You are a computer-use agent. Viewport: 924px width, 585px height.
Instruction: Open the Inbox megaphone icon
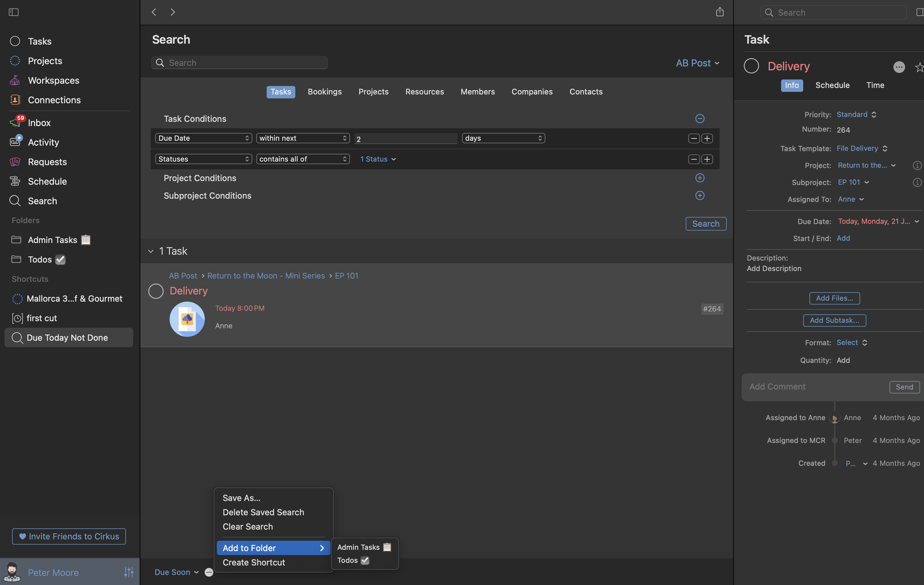pyautogui.click(x=15, y=122)
